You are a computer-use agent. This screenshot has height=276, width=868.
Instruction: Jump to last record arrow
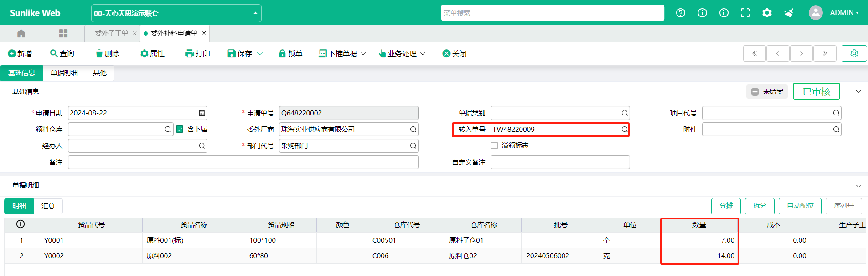point(825,53)
